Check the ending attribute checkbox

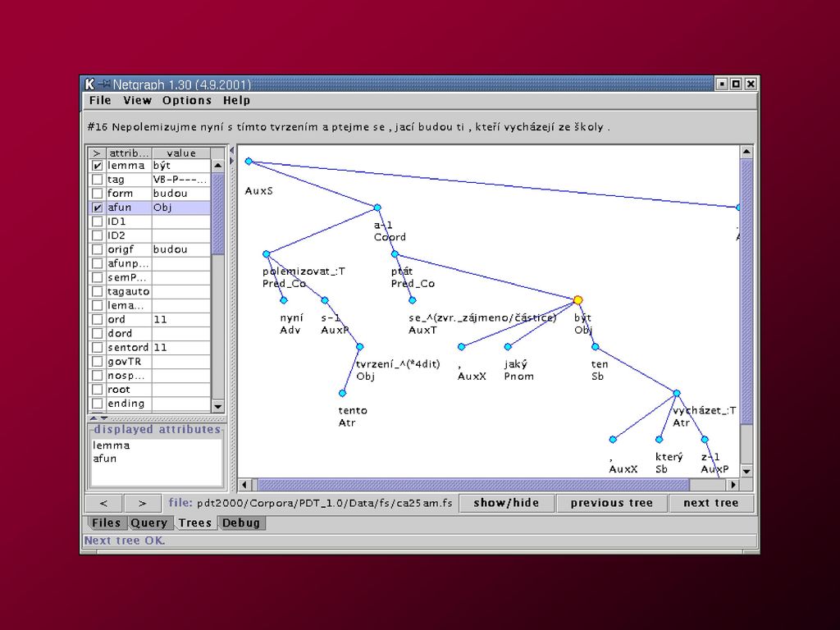[97, 404]
